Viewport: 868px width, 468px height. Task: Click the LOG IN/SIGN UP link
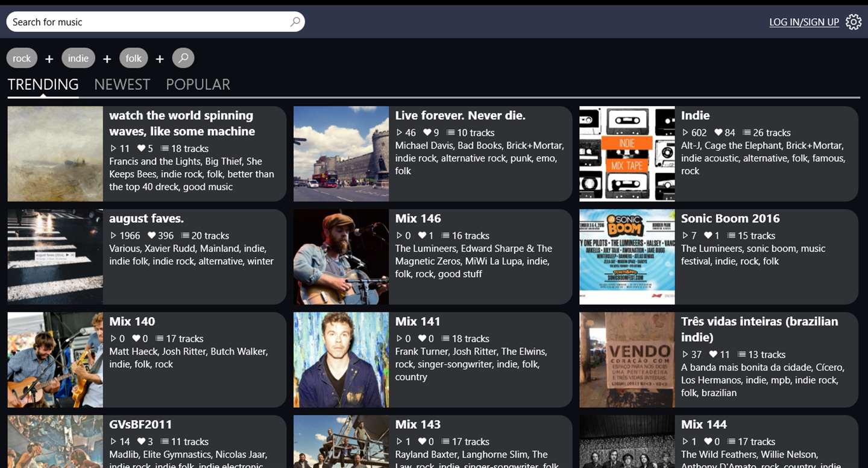pos(804,22)
